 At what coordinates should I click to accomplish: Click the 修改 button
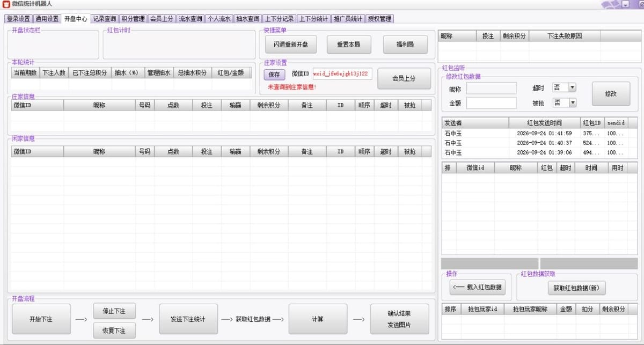pyautogui.click(x=611, y=93)
